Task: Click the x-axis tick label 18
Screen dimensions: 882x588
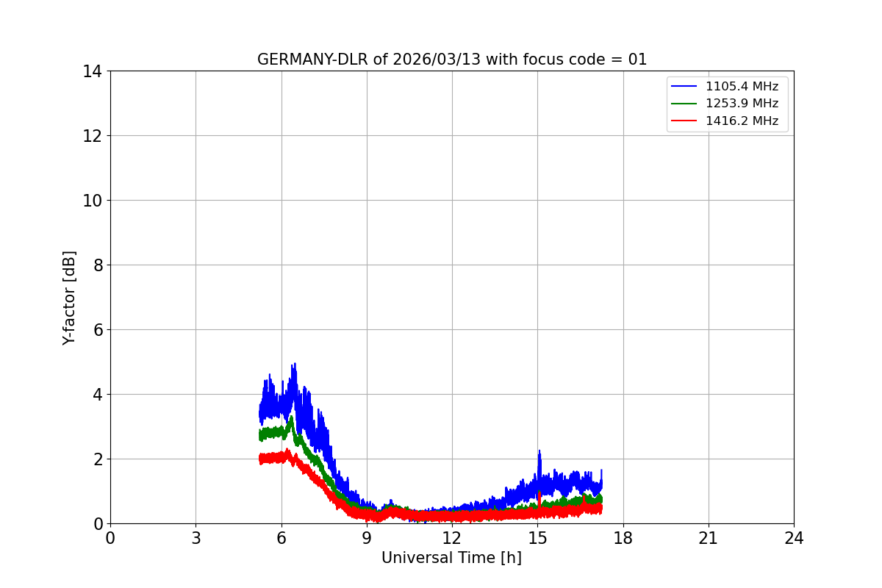Action: (x=623, y=539)
